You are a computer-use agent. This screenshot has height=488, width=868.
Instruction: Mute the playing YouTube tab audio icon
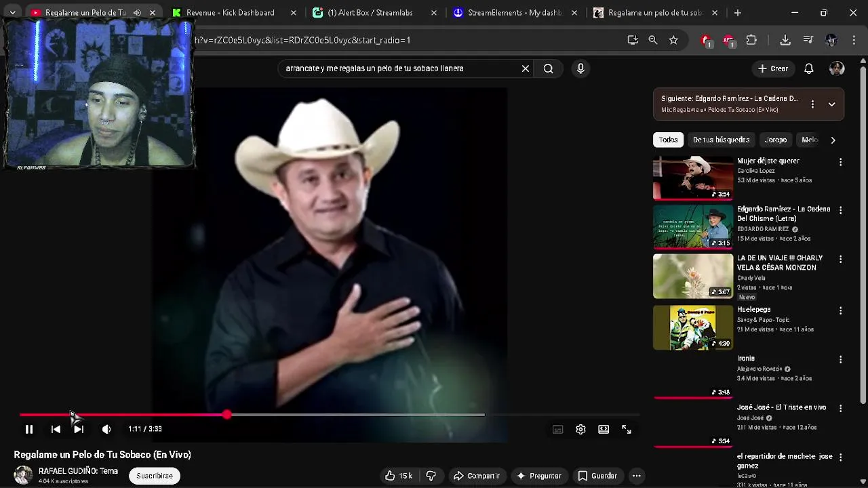pyautogui.click(x=137, y=13)
